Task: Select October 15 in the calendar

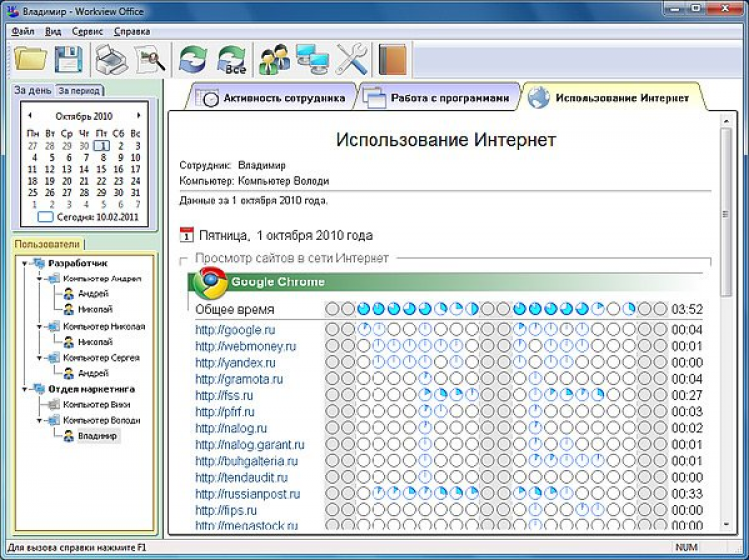Action: point(101,169)
